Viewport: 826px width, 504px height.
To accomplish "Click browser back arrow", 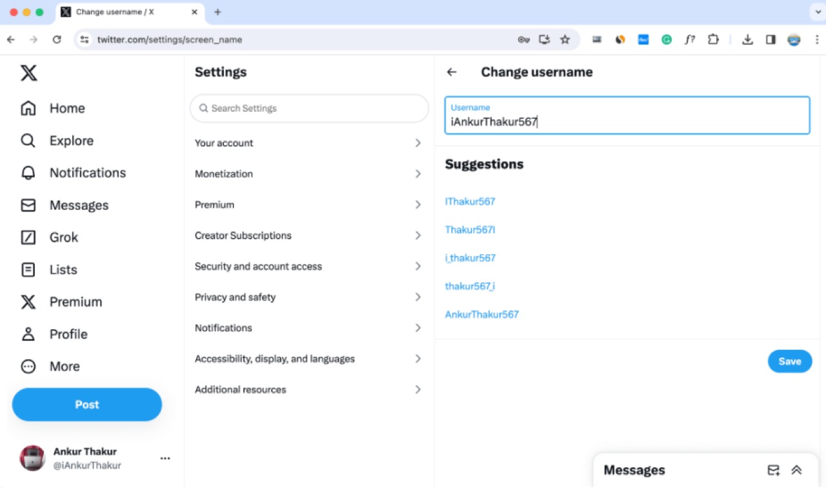I will click(x=11, y=39).
